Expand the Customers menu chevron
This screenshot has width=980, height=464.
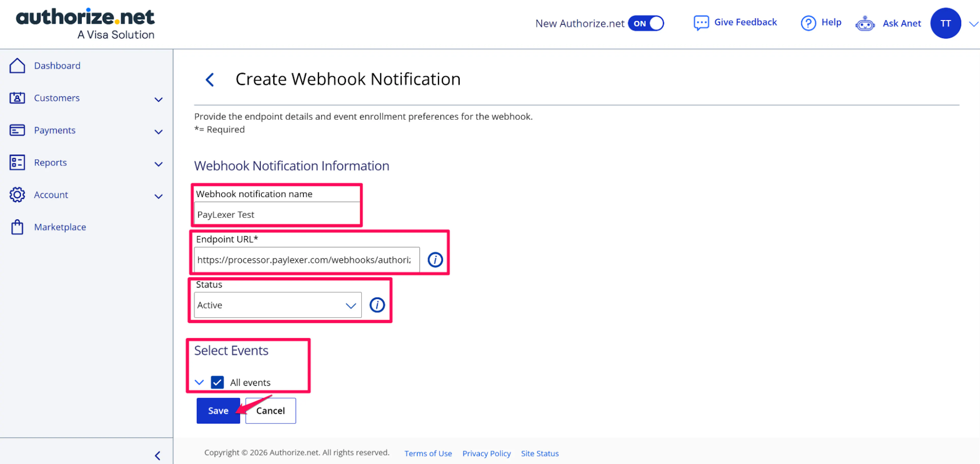(x=158, y=100)
